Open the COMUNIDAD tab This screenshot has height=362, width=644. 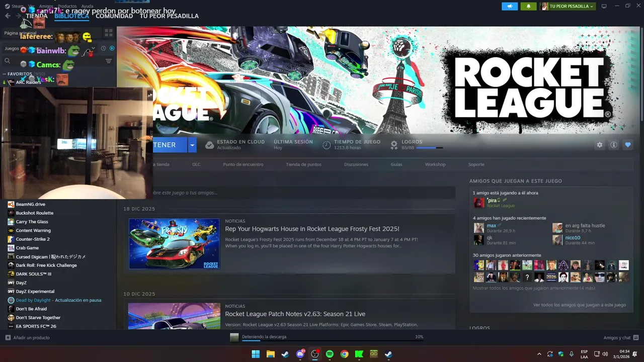tap(114, 16)
